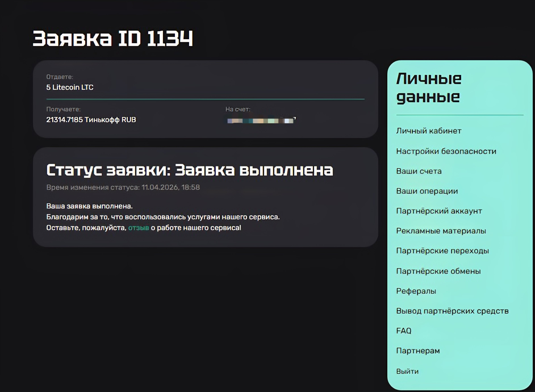Select the Статус заявки: Заявка выполнена heading
Viewport: 535px width, 392px height.
tap(190, 170)
